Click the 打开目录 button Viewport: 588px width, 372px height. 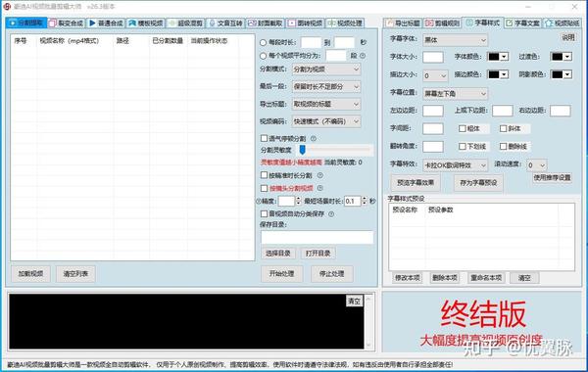coord(318,254)
